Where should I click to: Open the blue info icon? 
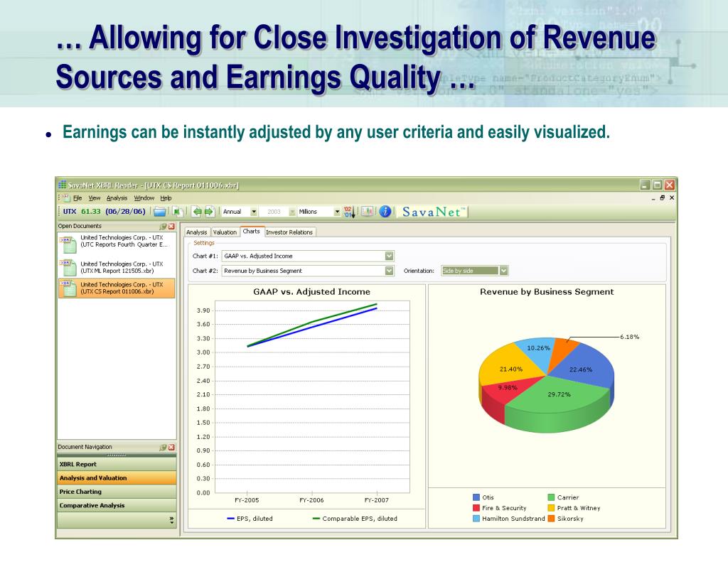(x=385, y=212)
